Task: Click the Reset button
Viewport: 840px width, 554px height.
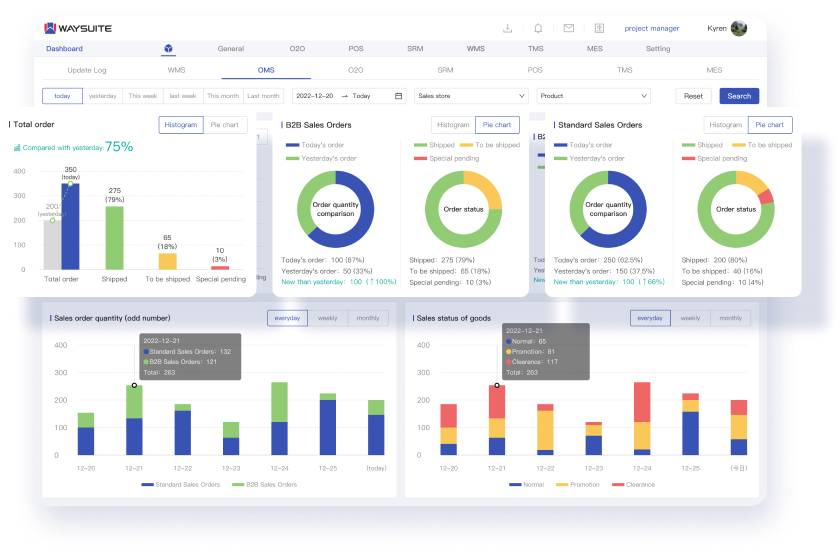Action: 693,96
